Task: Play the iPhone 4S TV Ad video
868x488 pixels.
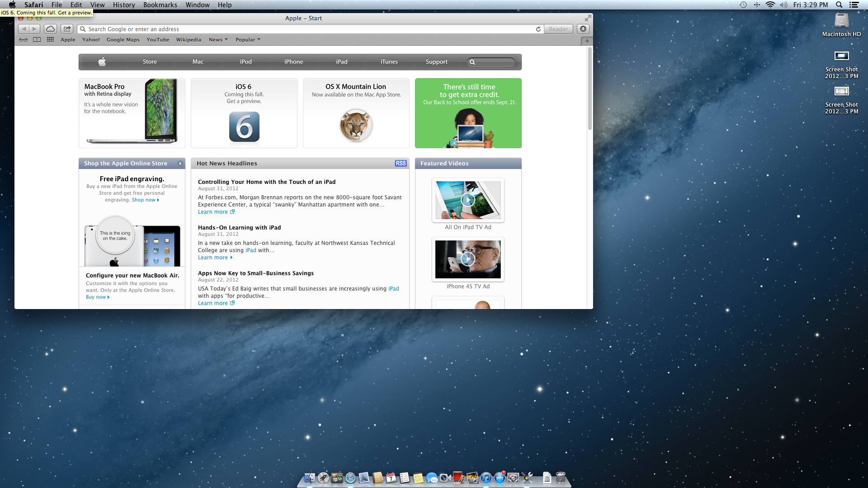Action: pyautogui.click(x=468, y=259)
